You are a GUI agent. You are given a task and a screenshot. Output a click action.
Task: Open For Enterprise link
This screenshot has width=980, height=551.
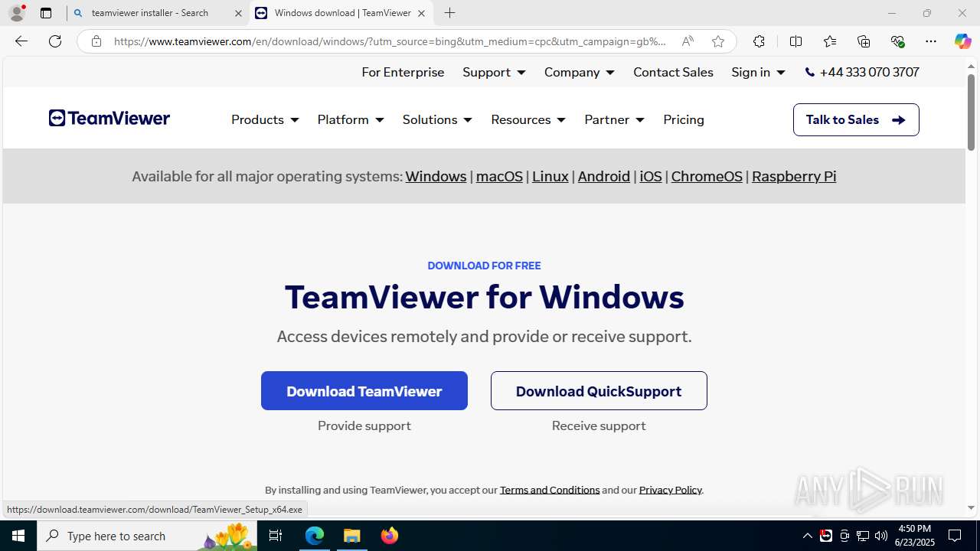coord(403,72)
